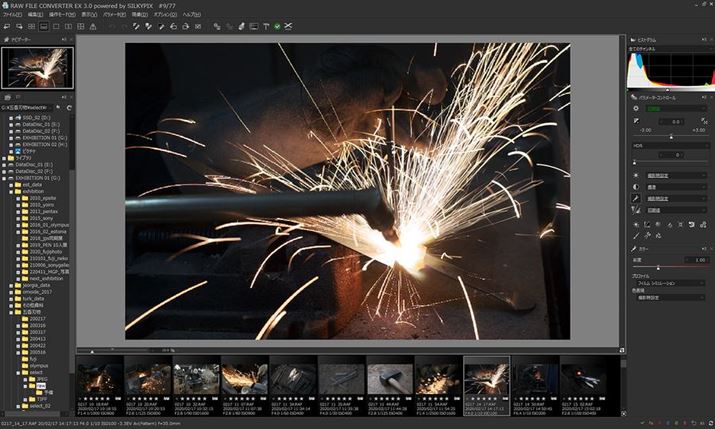
Task: Click the rotate left toolbar icon
Action: tap(173, 26)
